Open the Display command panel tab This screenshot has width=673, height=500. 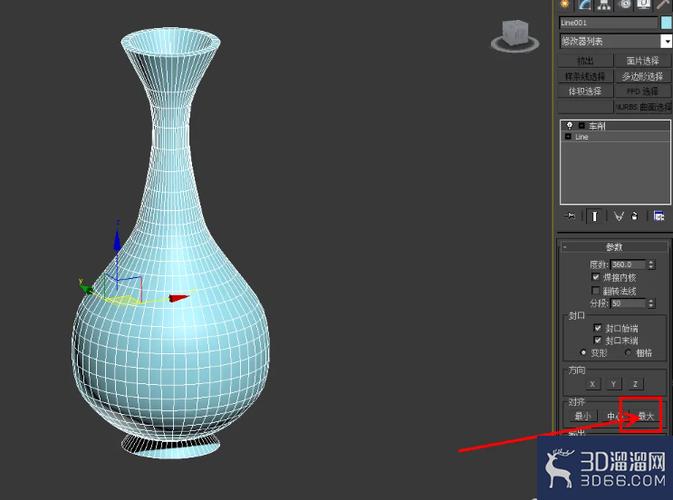[643, 4]
